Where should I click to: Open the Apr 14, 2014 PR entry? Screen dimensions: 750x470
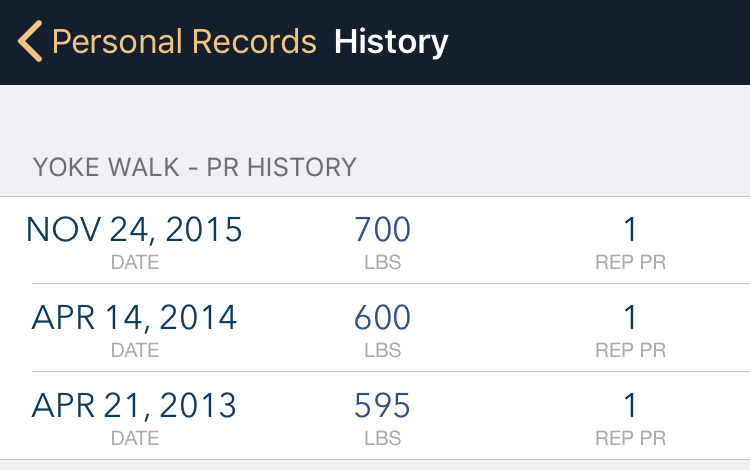click(375, 328)
